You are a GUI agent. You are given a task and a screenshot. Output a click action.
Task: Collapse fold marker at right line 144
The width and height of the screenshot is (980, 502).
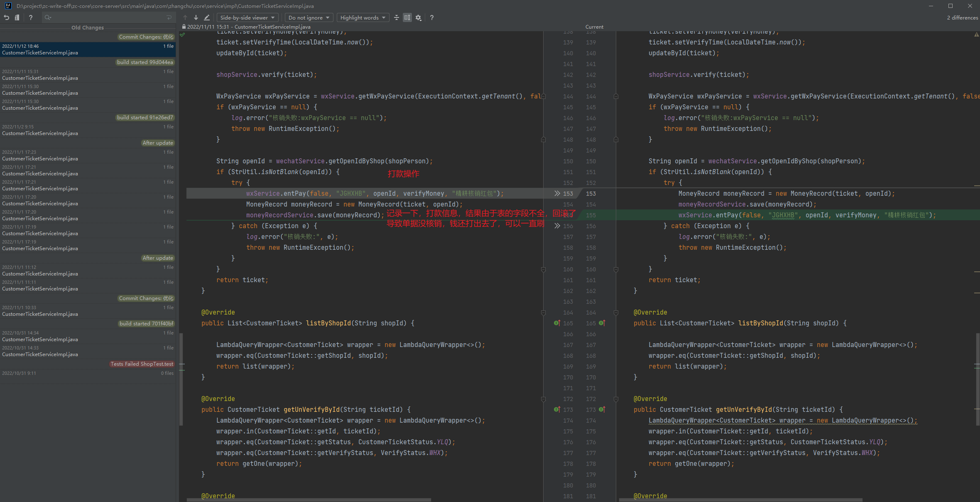tap(616, 96)
